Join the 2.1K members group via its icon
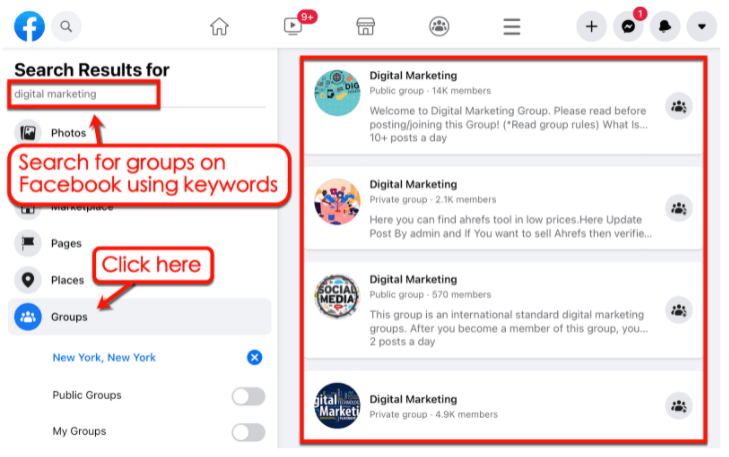 pos(679,208)
